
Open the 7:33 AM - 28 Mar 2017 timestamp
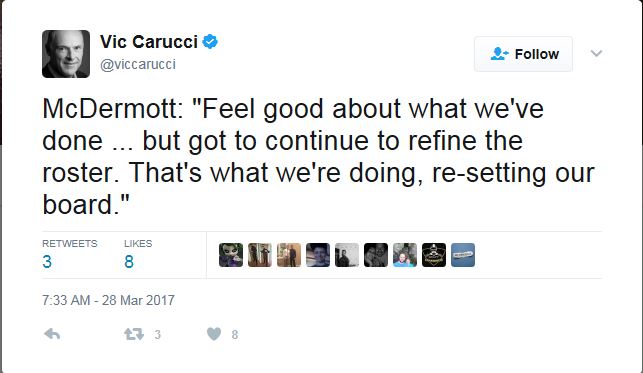108,300
